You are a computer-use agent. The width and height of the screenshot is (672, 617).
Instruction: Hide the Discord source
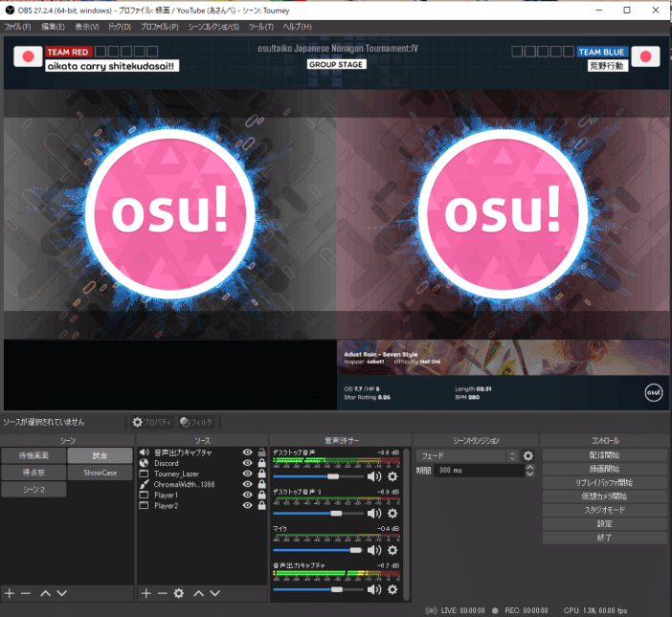click(x=247, y=463)
